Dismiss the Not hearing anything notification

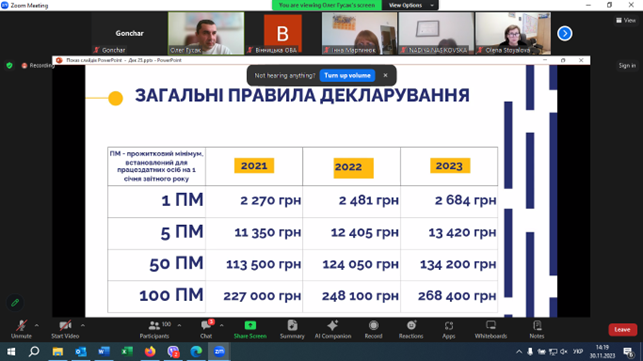point(385,75)
